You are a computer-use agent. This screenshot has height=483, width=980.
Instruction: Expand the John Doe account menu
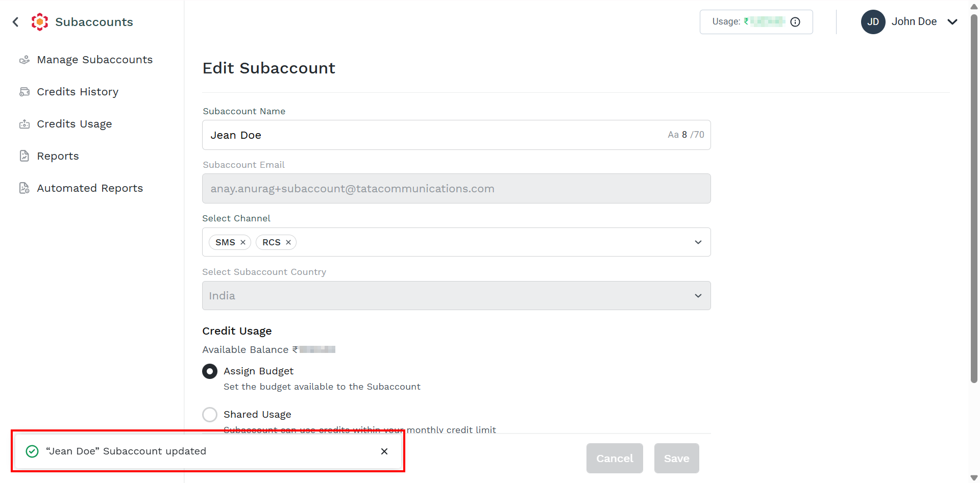pyautogui.click(x=952, y=22)
